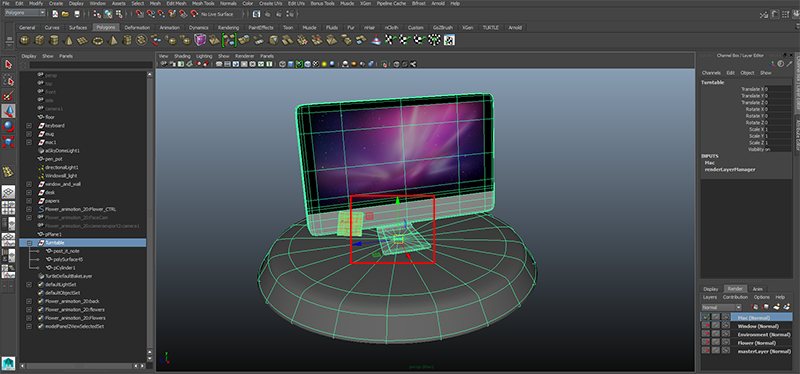Click the Translate X value field
Image resolution: width=800 pixels, height=374 pixels.
778,89
